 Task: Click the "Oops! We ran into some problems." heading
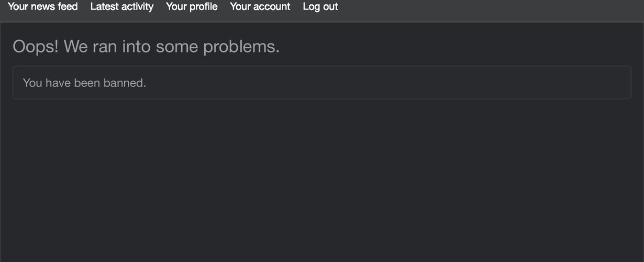click(x=146, y=47)
